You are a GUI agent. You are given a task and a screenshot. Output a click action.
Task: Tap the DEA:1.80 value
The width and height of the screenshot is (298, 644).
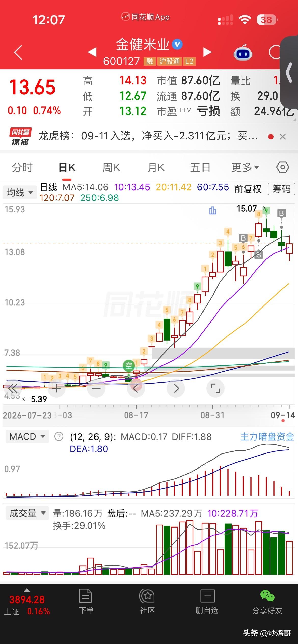[89, 449]
